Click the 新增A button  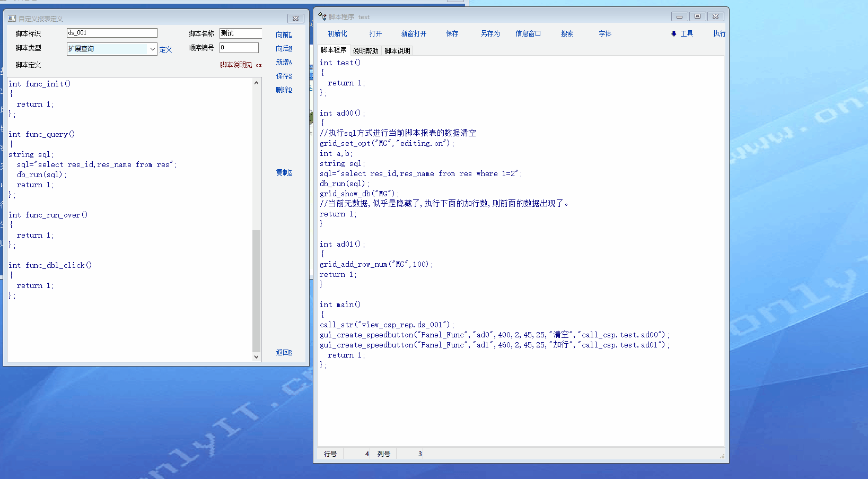pyautogui.click(x=284, y=63)
